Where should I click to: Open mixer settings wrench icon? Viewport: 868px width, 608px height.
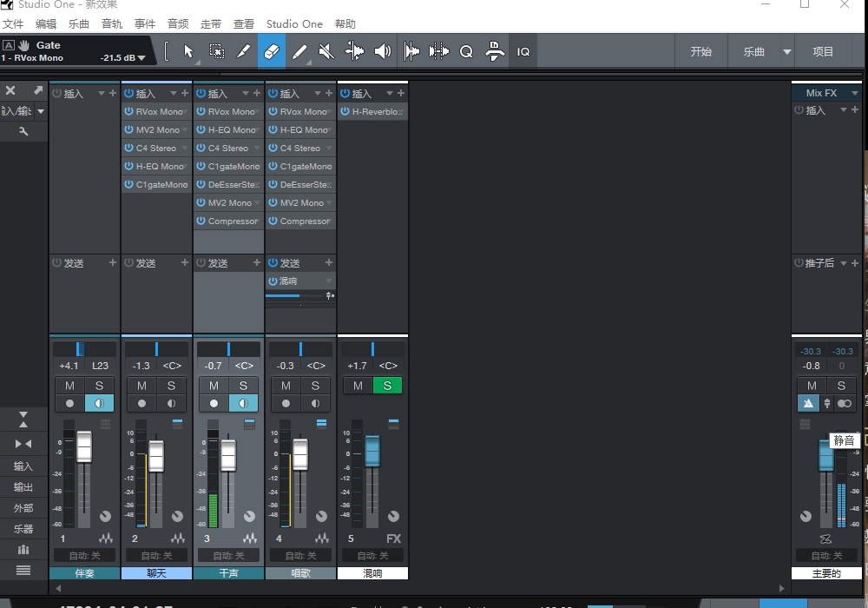[x=23, y=131]
